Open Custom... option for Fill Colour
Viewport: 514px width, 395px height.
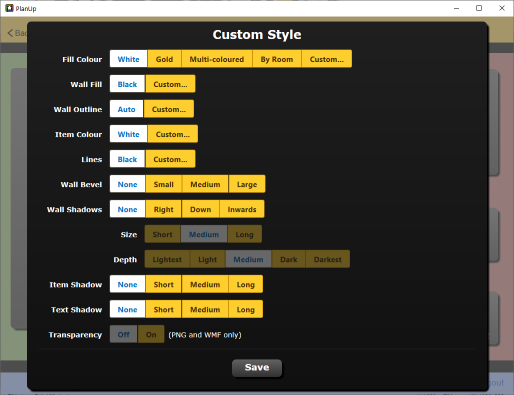pos(327,59)
